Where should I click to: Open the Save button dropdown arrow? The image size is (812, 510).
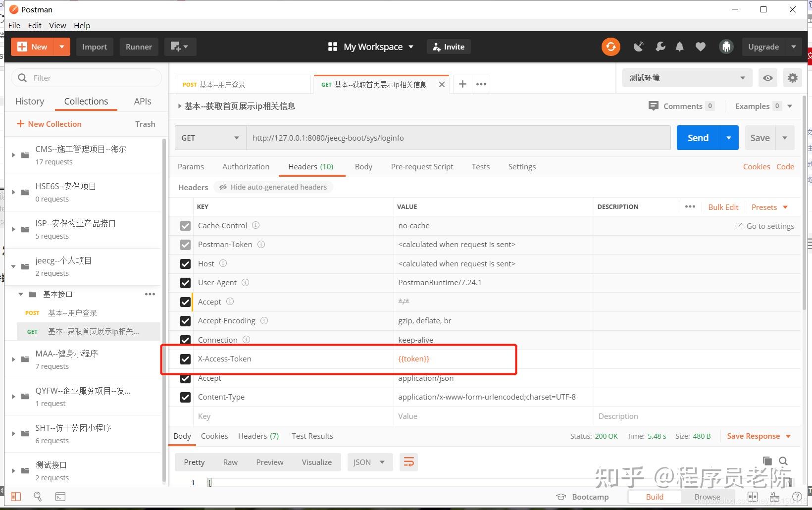785,138
